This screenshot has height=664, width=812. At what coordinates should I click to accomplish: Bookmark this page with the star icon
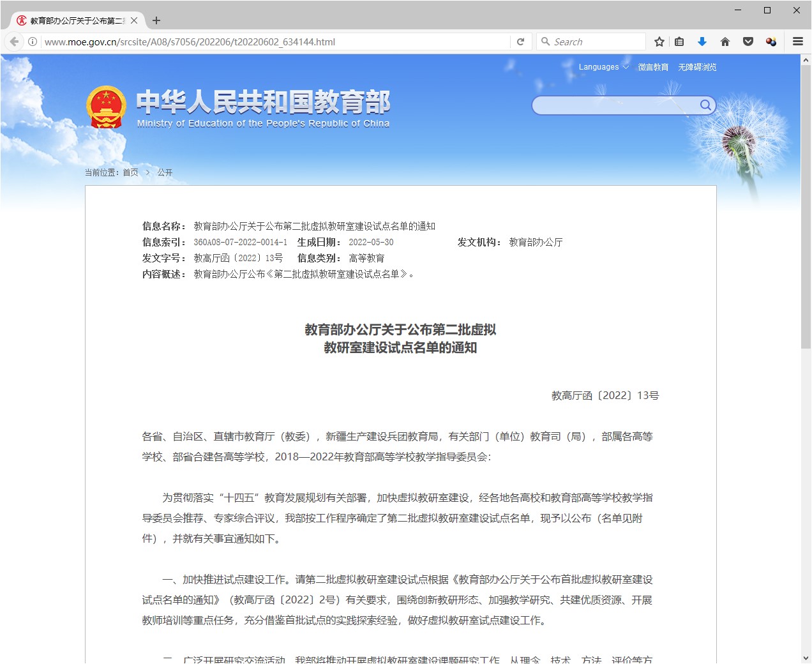tap(659, 41)
